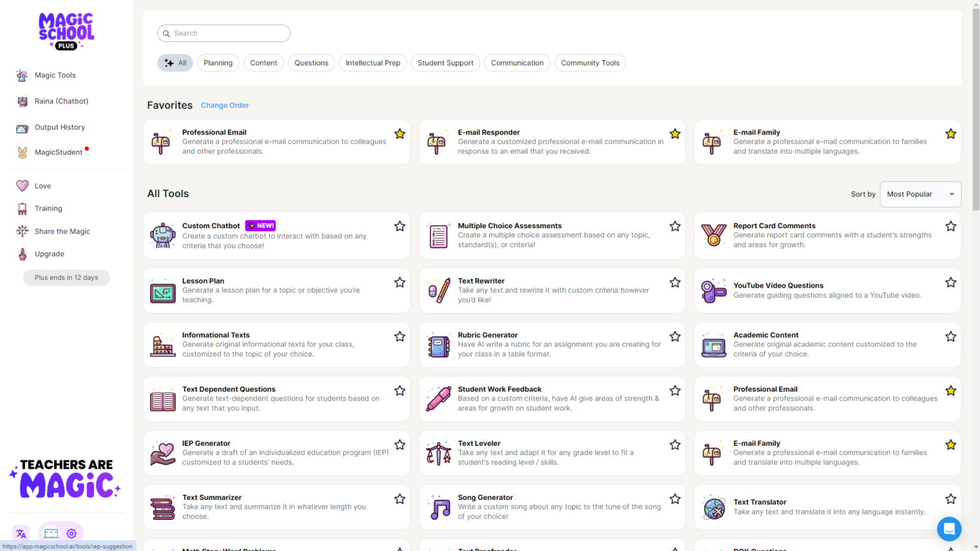
Task: Click the Raina (Chatbot) sidebar icon
Action: (22, 101)
